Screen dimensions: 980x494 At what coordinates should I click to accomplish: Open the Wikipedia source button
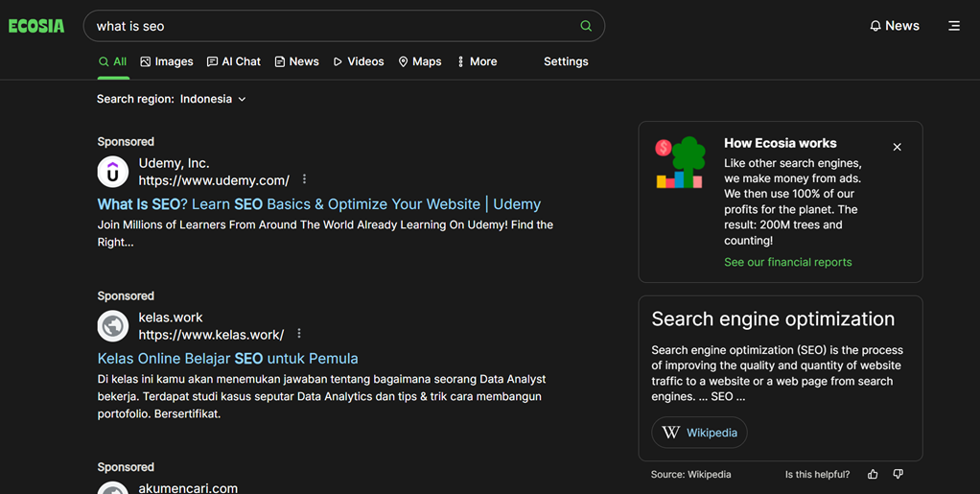click(x=699, y=432)
